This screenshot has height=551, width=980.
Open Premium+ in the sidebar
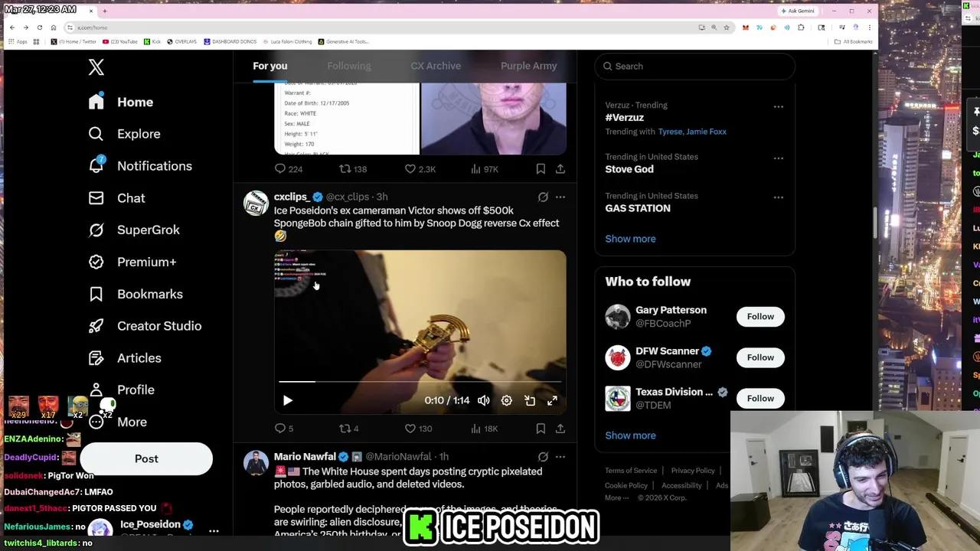coord(132,262)
